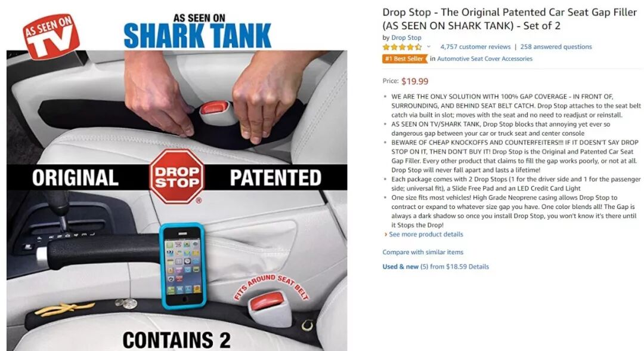This screenshot has height=351, width=644.
Task: Expand See more product details
Action: pyautogui.click(x=426, y=234)
